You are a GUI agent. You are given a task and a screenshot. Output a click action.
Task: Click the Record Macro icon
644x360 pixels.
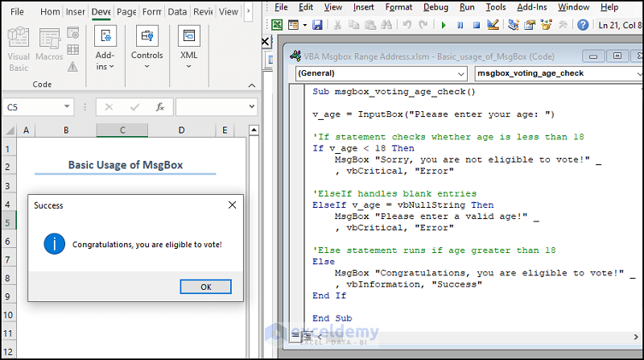(x=73, y=33)
